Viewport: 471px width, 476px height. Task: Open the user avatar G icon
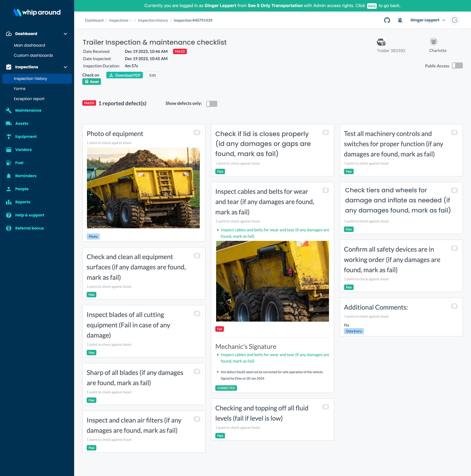[455, 20]
